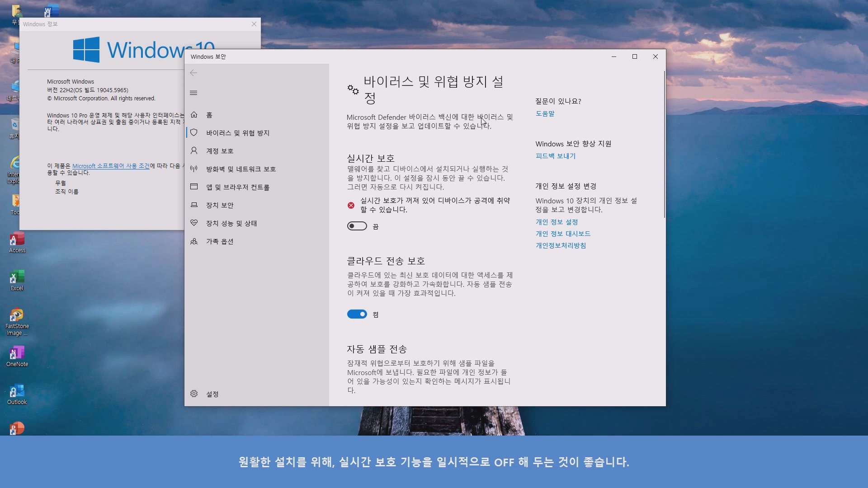
Task: Maximize the Windows 보안 window
Action: (635, 56)
